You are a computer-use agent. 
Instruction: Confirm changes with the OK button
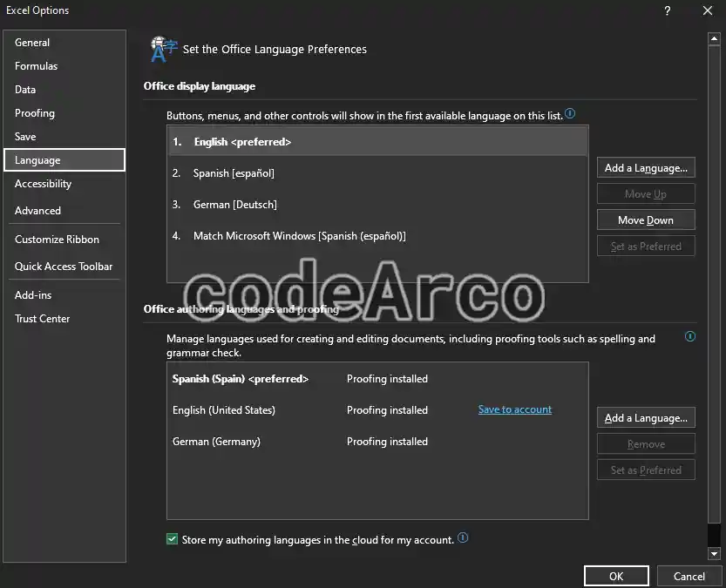click(x=616, y=576)
